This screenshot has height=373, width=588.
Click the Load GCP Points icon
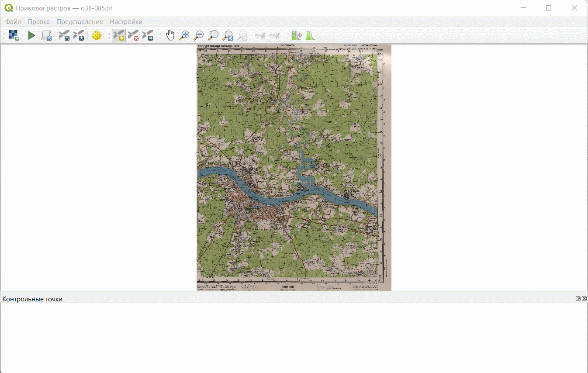[64, 35]
